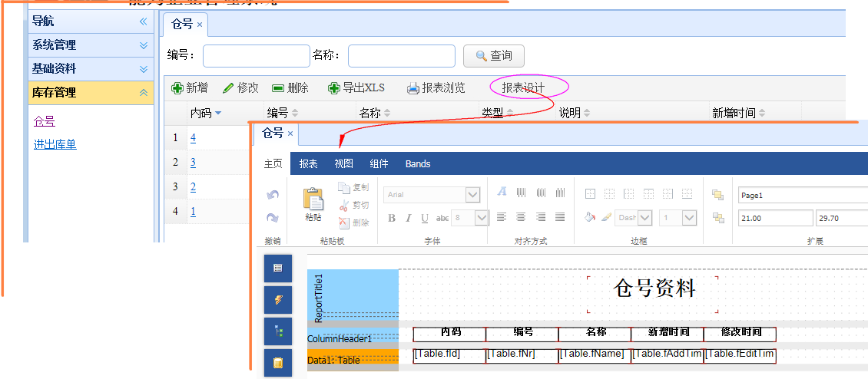This screenshot has width=868, height=379.
Task: Open the 仓号 link in the sidebar
Action: tap(45, 121)
